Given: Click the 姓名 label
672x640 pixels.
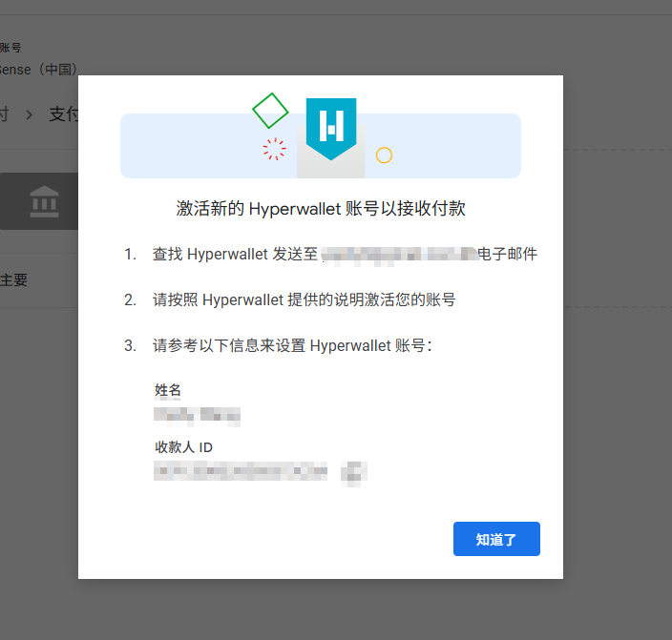Looking at the screenshot, I should click(x=168, y=390).
